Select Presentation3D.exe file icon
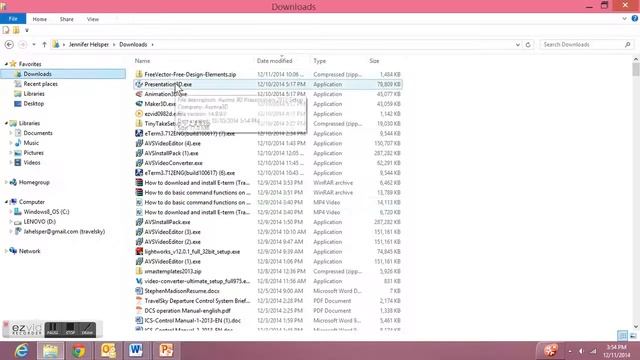Viewport: 640px width, 360px height. 139,84
